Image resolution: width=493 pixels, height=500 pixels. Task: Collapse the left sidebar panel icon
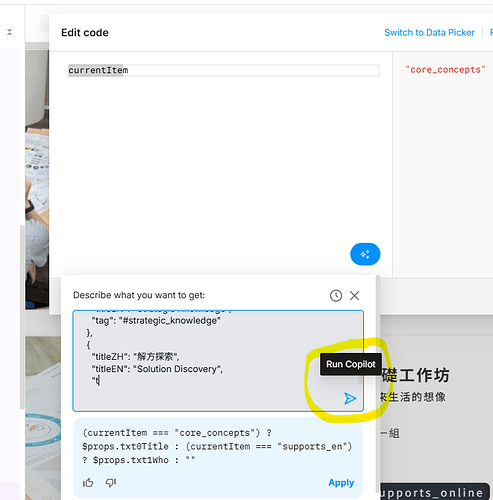click(9, 32)
